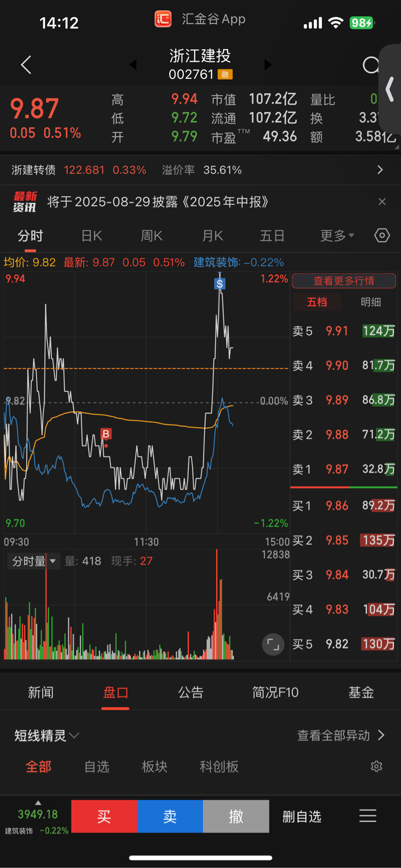
Task: Open 短线精灵 settings gear
Action: (x=376, y=766)
